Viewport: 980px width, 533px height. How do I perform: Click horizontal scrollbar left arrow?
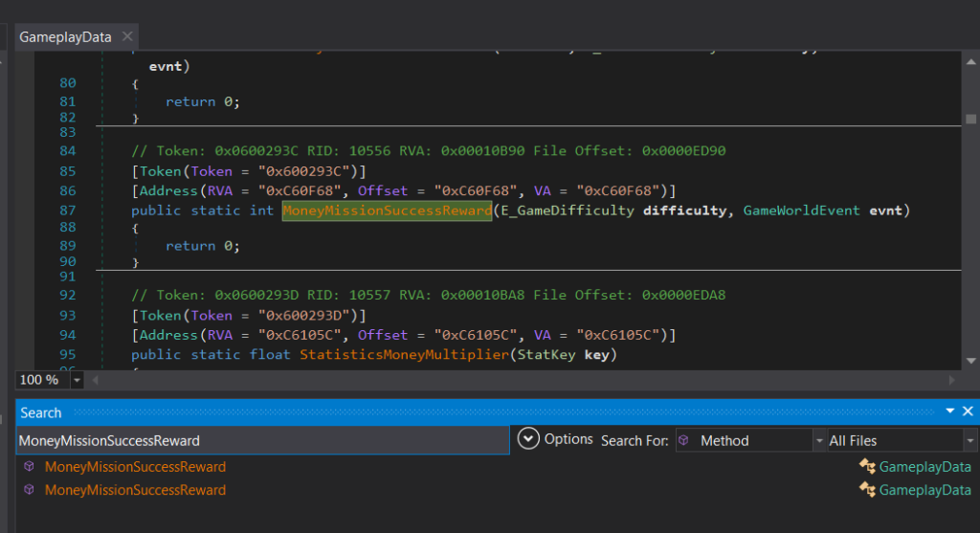click(x=96, y=380)
